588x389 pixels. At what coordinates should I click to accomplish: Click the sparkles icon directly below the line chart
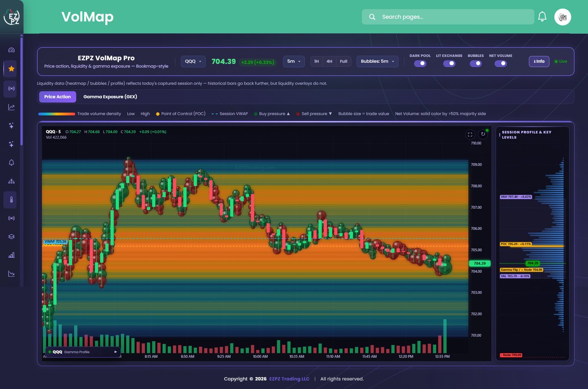click(x=11, y=125)
